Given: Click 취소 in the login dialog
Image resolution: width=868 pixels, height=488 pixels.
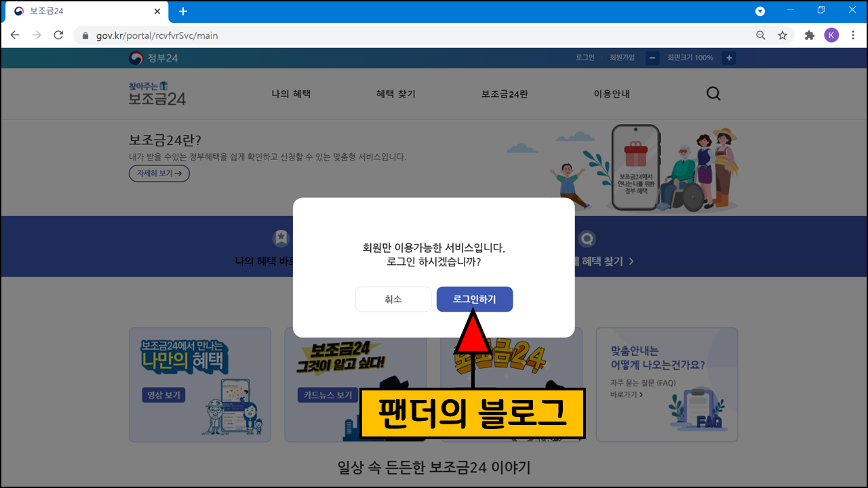Looking at the screenshot, I should tap(393, 299).
